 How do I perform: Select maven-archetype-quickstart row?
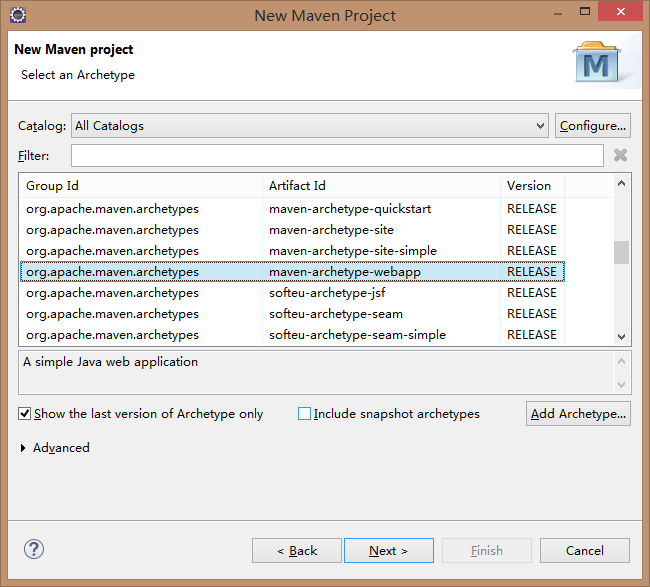point(292,209)
